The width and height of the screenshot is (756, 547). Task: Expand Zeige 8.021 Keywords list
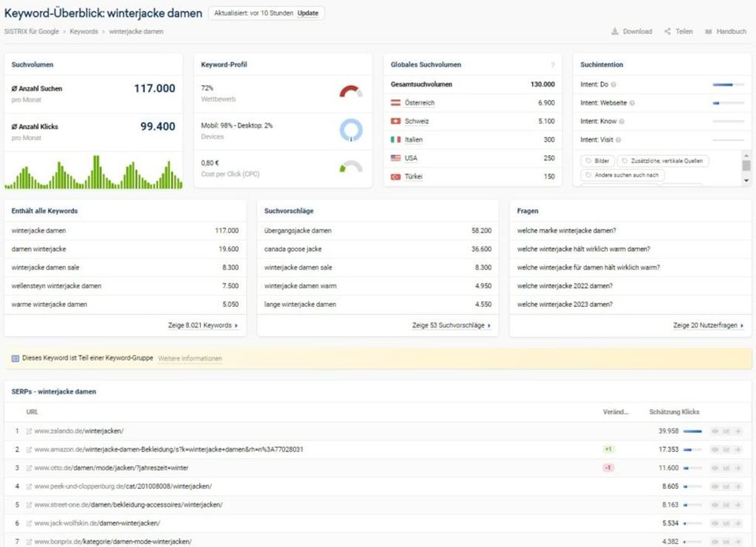[x=203, y=325]
